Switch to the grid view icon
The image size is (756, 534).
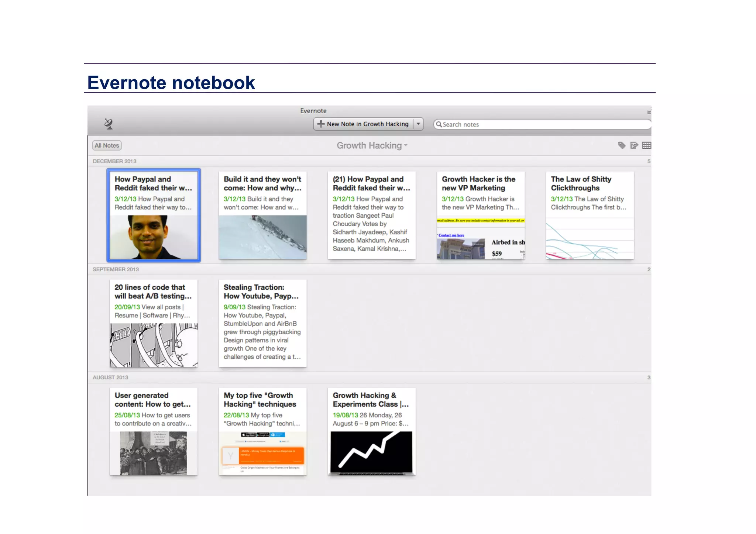point(646,145)
